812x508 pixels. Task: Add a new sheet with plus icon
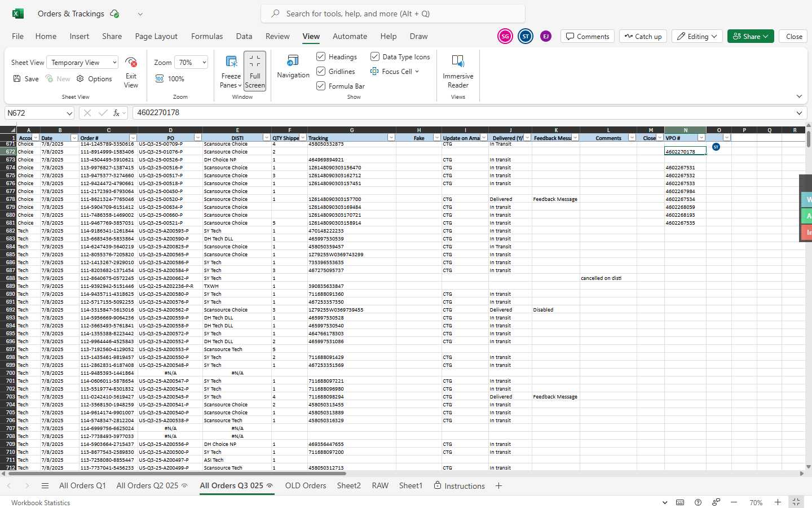click(x=498, y=485)
